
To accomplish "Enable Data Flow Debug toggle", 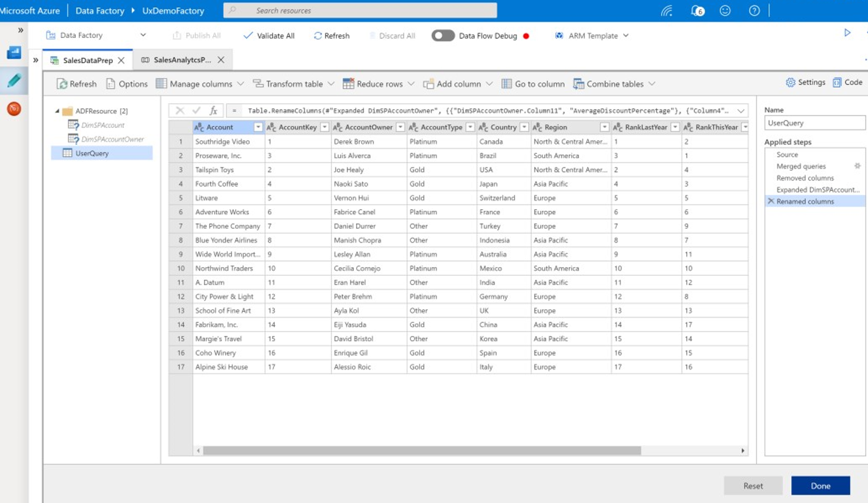I will (x=442, y=35).
